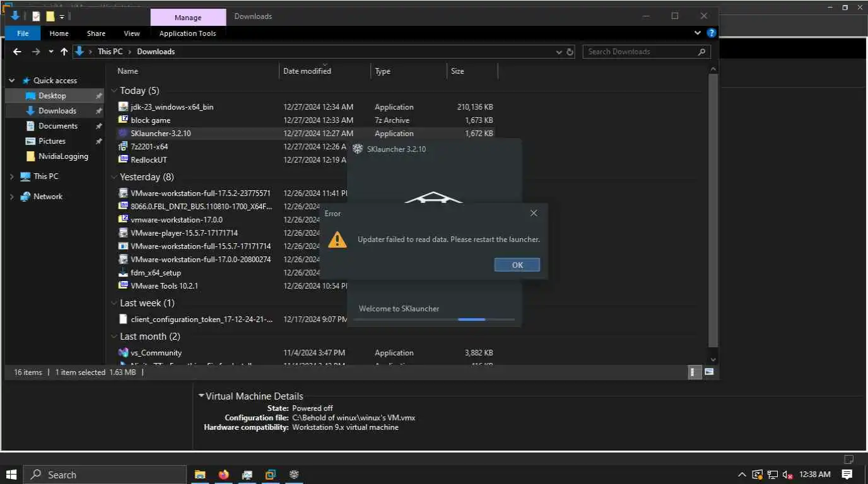Select the 7z2201-x64 installer icon
The height and width of the screenshot is (484, 868).
[124, 147]
